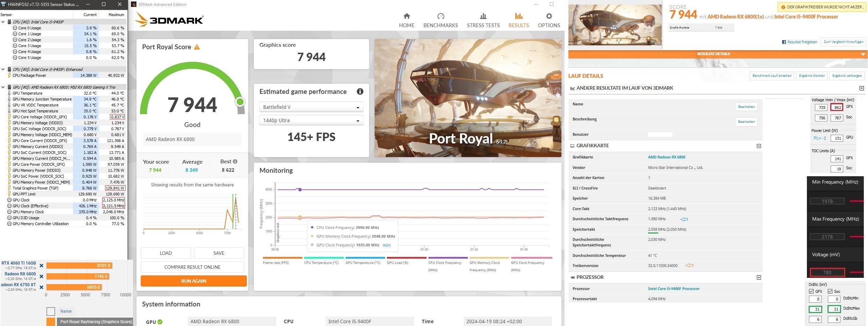Click the clock icon of Core 0 Usage

coord(15,28)
